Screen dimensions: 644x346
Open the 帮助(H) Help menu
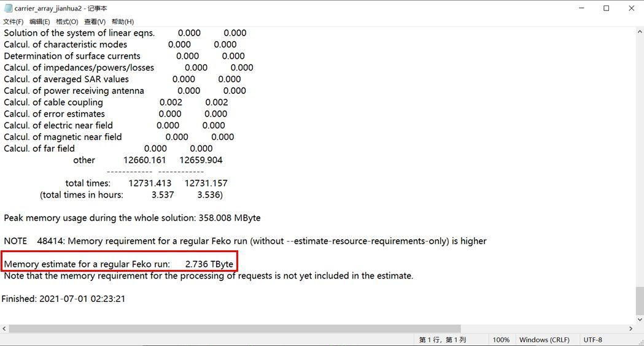coord(123,21)
